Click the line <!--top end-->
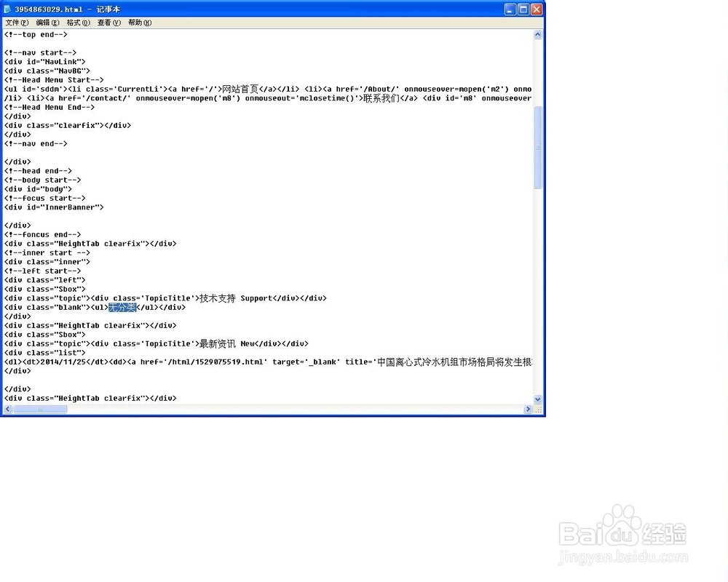728x582 pixels. [x=36, y=34]
